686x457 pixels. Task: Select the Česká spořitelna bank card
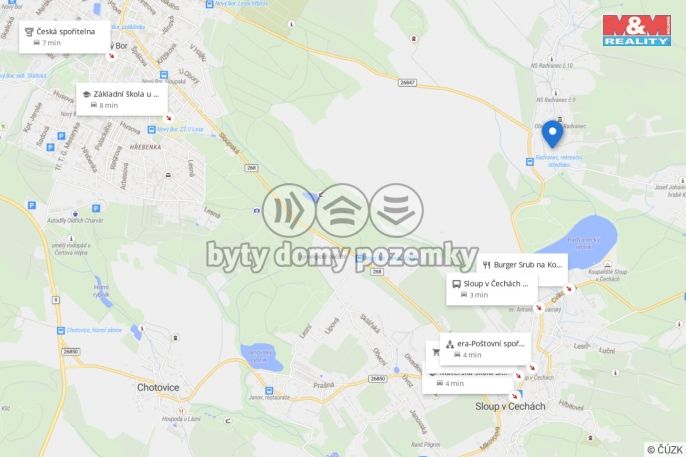(64, 37)
